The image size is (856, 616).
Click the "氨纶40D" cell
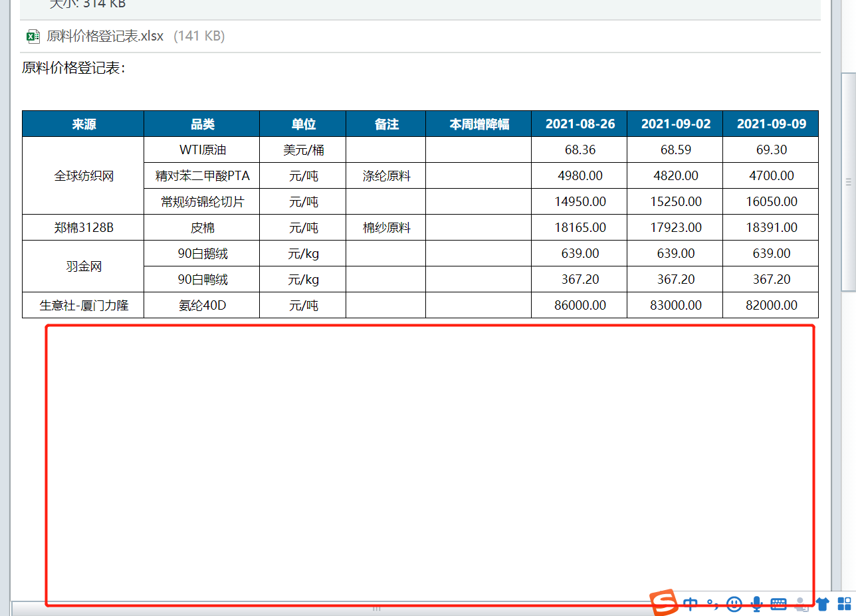(x=202, y=306)
